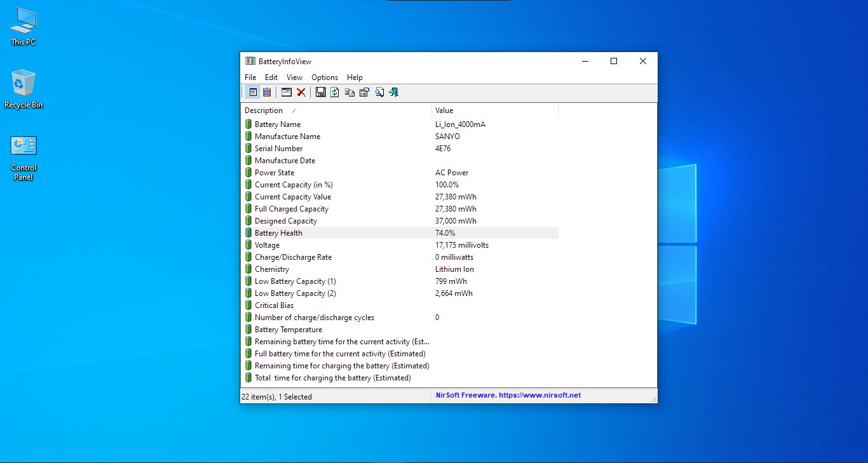Select the Battery Health row
The width and height of the screenshot is (868, 463).
click(400, 233)
